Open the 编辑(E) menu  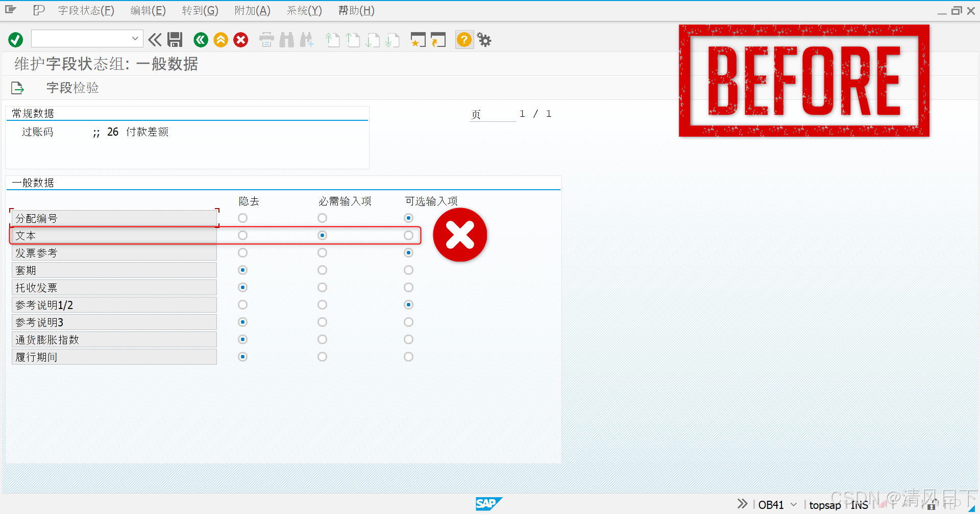147,10
